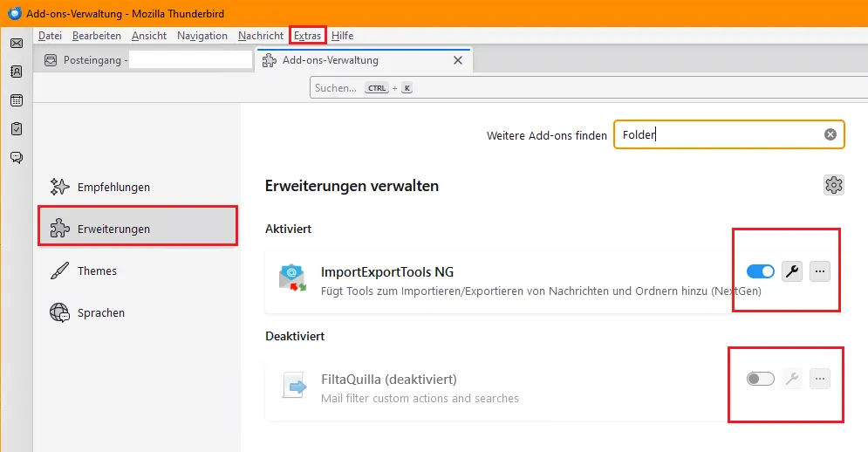Open ImportExportTools NG options wrench
Viewport: 868px width, 452px height.
coord(792,271)
